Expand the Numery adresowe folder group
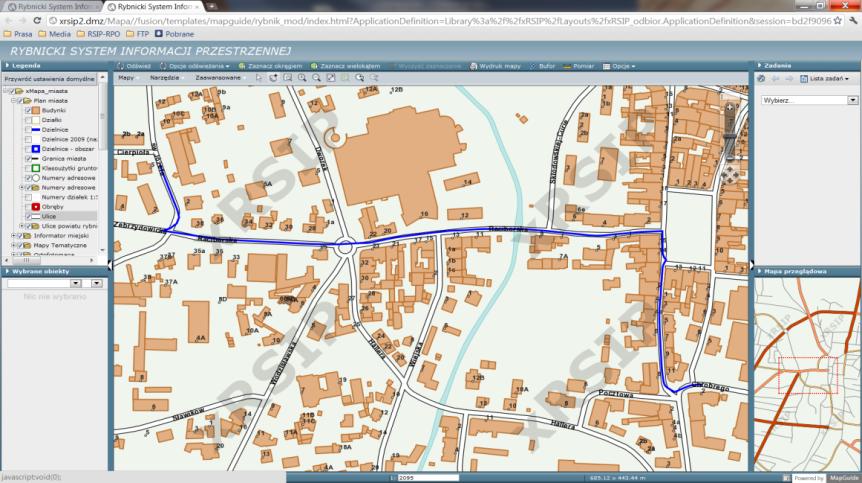Viewport: 862px width, 483px height. pos(22,187)
